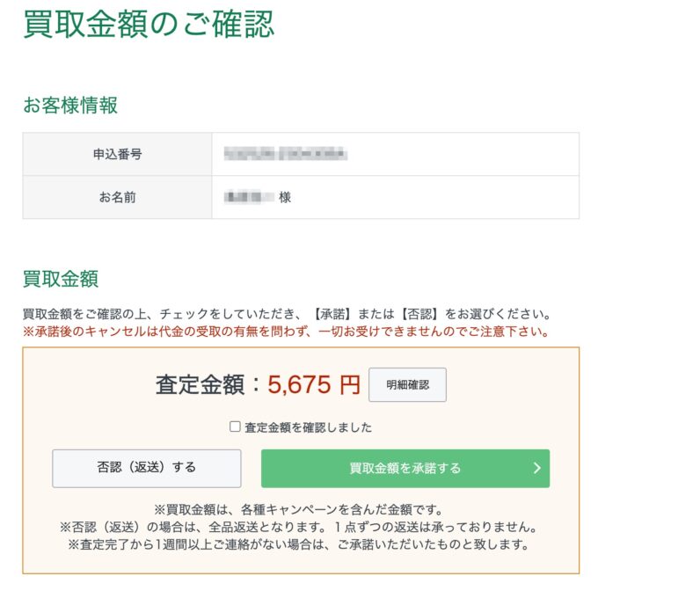Click the green 買取金額を承諾する button
700x591 pixels.
[405, 468]
